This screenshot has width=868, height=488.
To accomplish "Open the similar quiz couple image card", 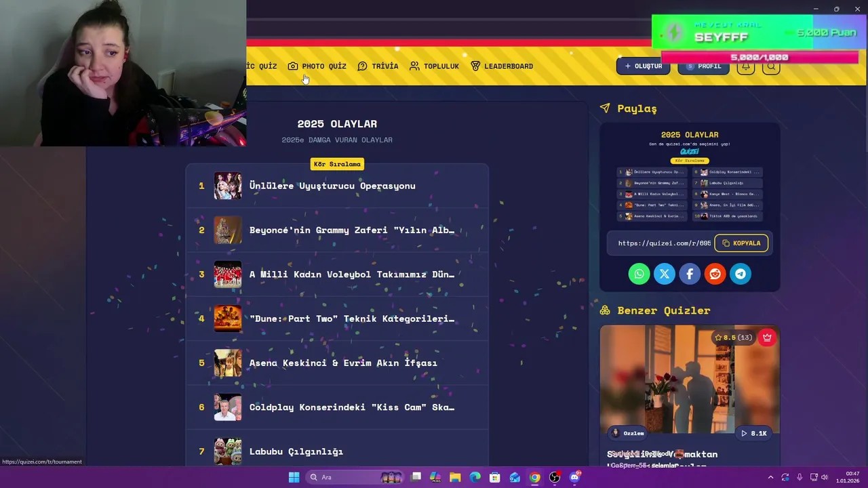I will 690,380.
